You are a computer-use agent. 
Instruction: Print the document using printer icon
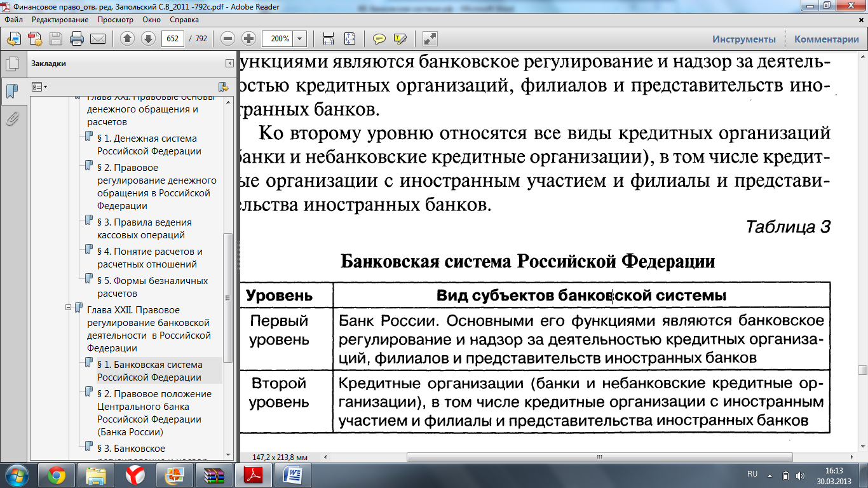[x=77, y=39]
